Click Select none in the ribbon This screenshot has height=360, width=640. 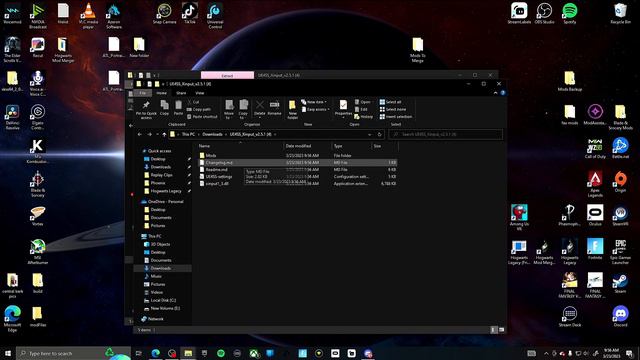pos(393,109)
